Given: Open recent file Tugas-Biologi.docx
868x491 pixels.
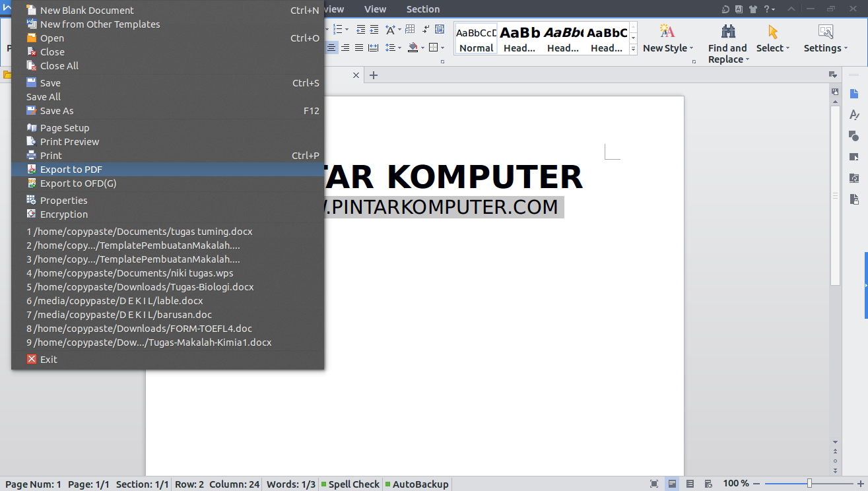Looking at the screenshot, I should pyautogui.click(x=168, y=287).
